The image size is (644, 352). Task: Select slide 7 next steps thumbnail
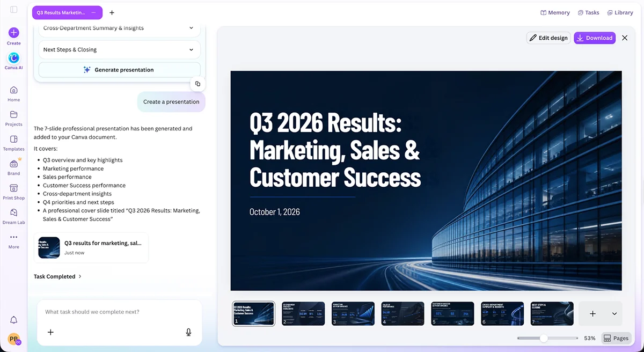click(x=552, y=313)
